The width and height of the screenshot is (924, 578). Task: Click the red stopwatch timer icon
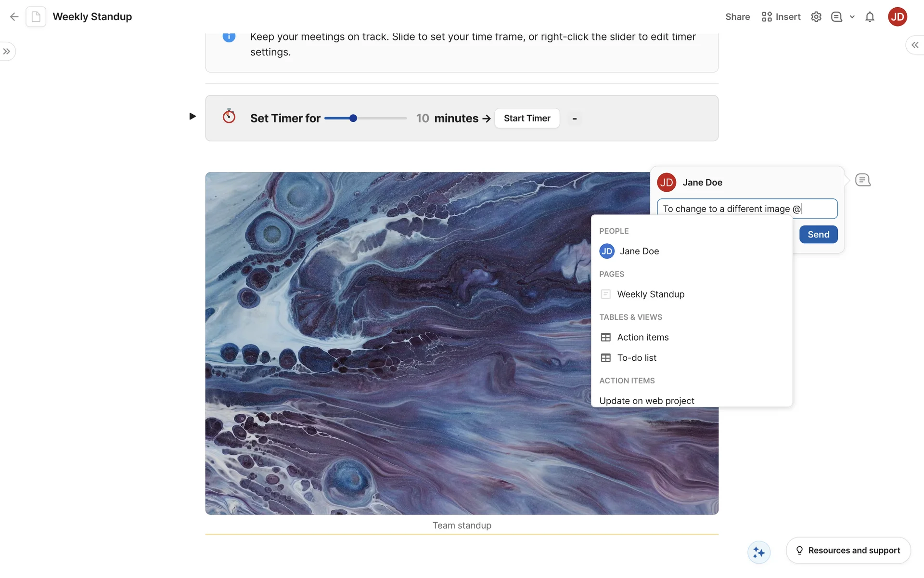(229, 117)
